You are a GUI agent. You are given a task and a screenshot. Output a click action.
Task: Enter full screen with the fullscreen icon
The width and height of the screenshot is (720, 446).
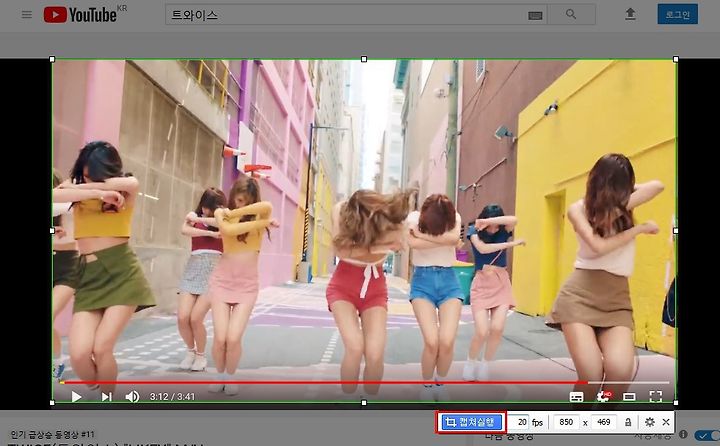pyautogui.click(x=656, y=396)
